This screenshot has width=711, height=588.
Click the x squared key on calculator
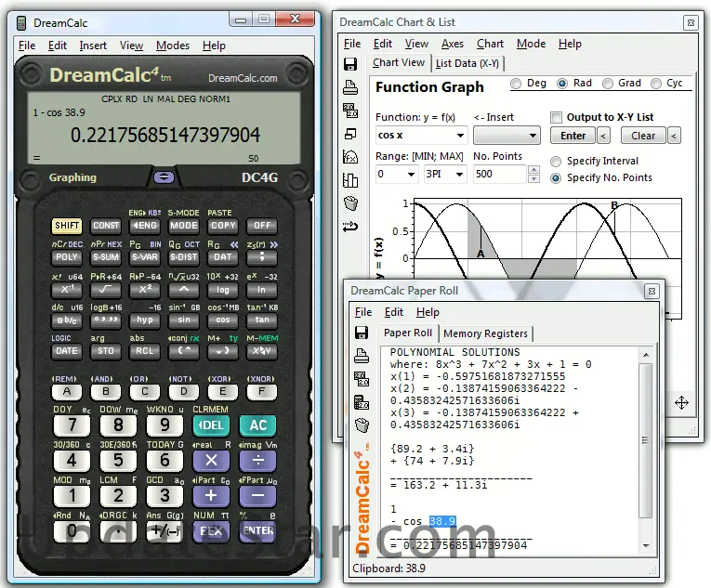point(145,289)
